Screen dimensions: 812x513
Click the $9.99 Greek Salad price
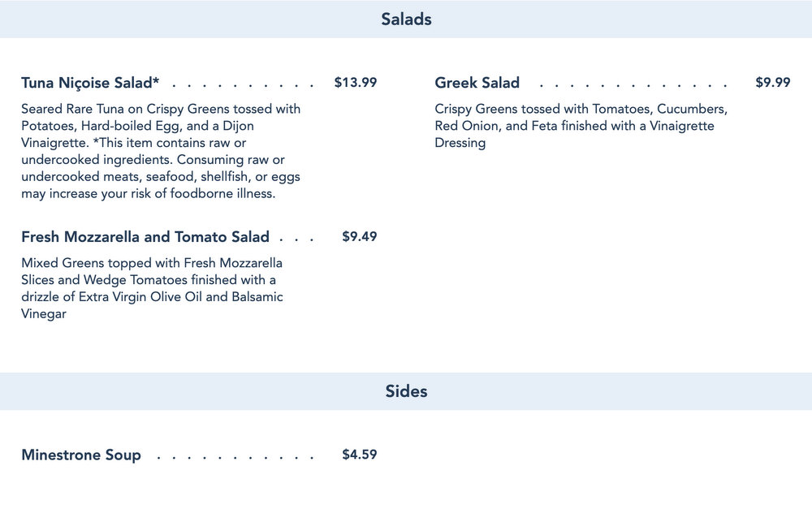772,83
